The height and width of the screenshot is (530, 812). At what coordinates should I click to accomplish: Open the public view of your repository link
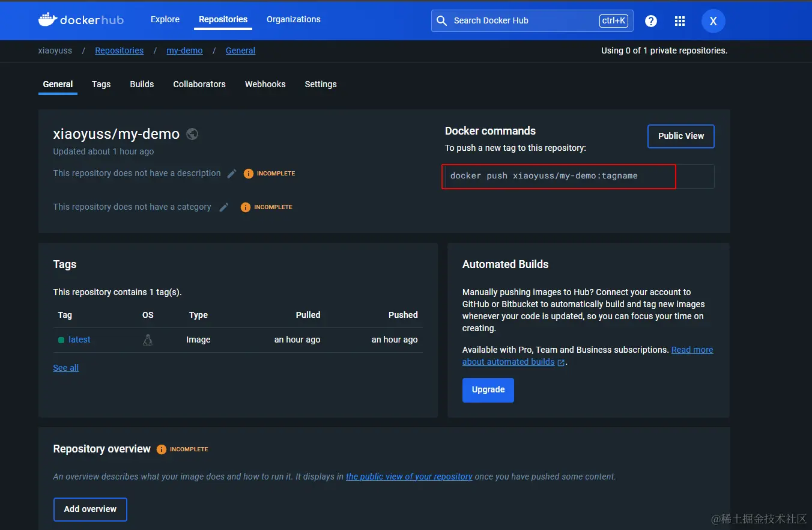coord(409,477)
